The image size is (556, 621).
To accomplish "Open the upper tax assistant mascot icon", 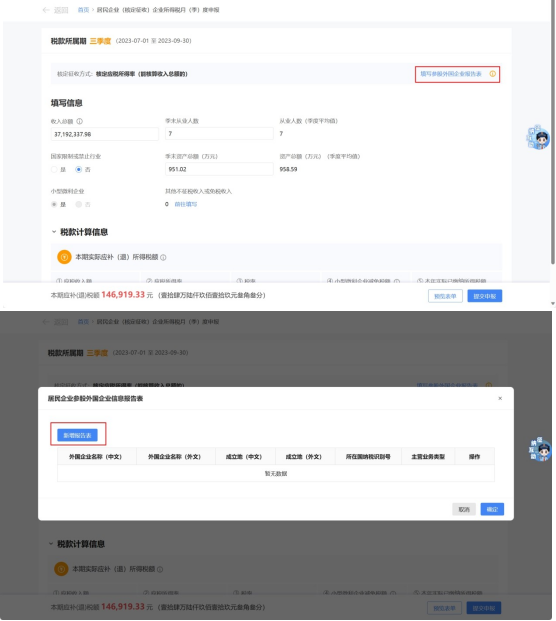I will coord(538,137).
